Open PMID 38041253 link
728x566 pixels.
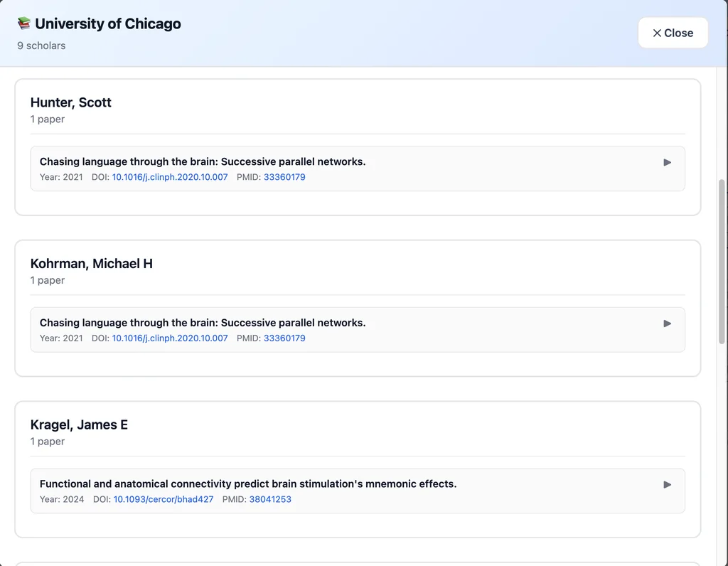270,499
